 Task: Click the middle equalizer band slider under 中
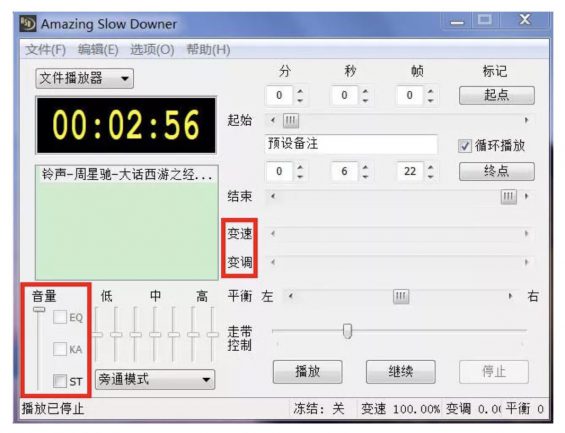tap(155, 335)
